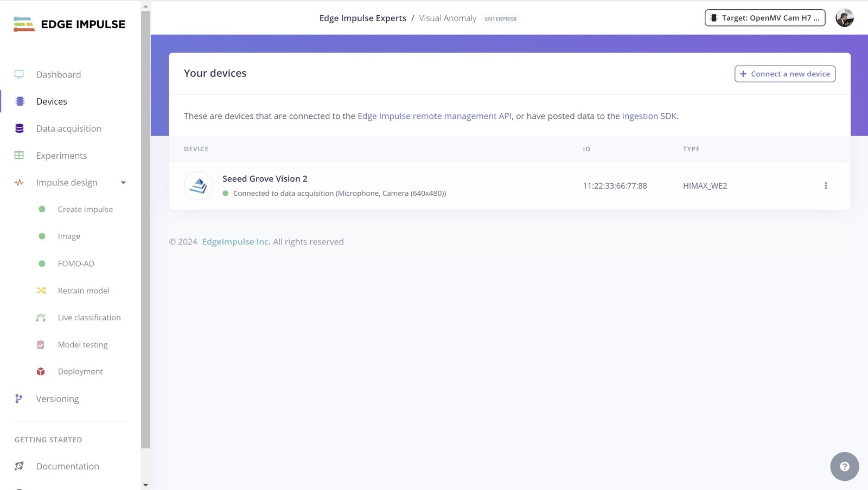This screenshot has height=490, width=868.
Task: Click Connected to data acquisition status text
Action: click(340, 194)
